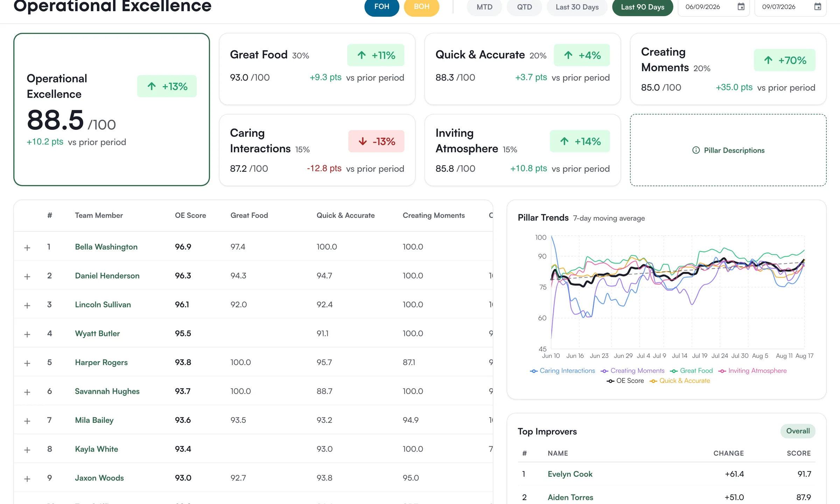Select the Operational Excellence summary card
Viewport: 840px width, 504px height.
pyautogui.click(x=112, y=110)
